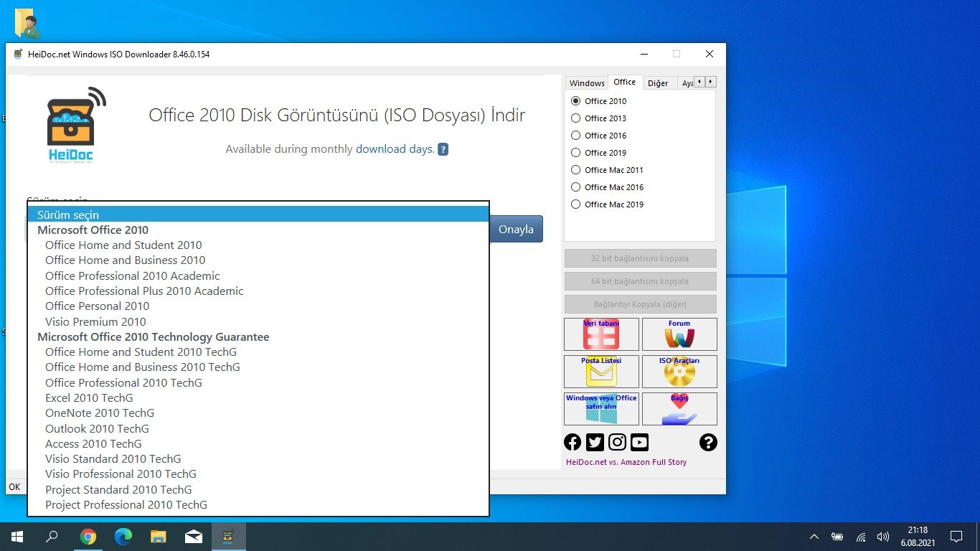
Task: Open Windows veya Office satın alın icon
Action: pyautogui.click(x=601, y=409)
